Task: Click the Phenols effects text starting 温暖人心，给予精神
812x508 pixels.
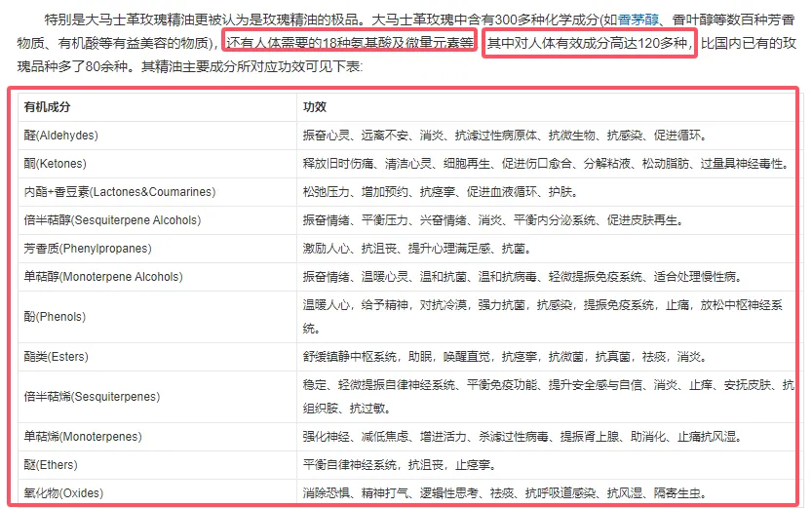Action: (543, 317)
